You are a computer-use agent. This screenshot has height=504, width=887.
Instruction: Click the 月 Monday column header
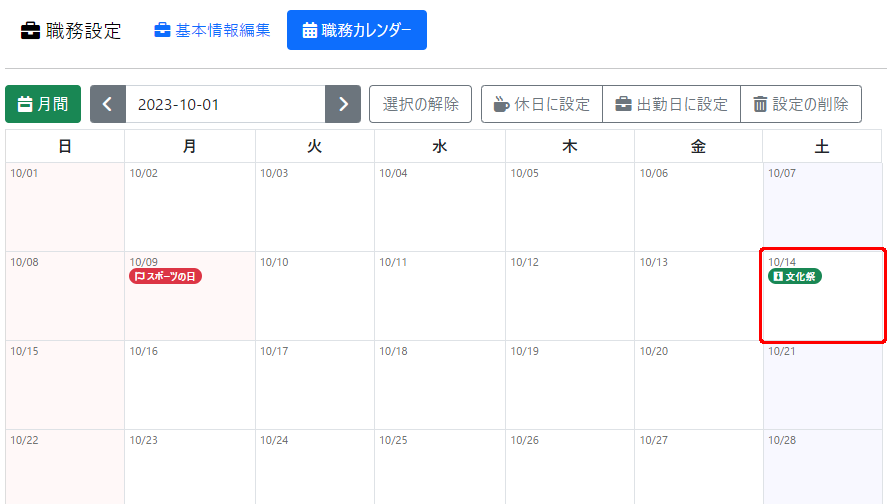pyautogui.click(x=190, y=147)
